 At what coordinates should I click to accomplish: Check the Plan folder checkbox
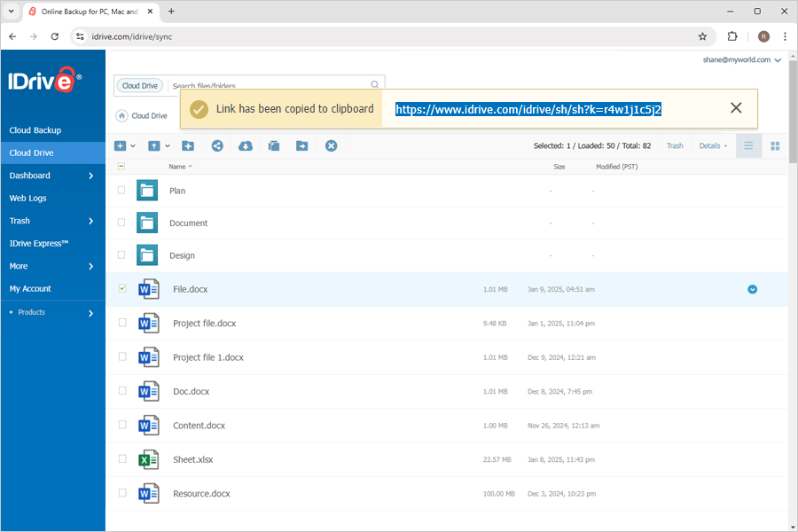point(121,190)
